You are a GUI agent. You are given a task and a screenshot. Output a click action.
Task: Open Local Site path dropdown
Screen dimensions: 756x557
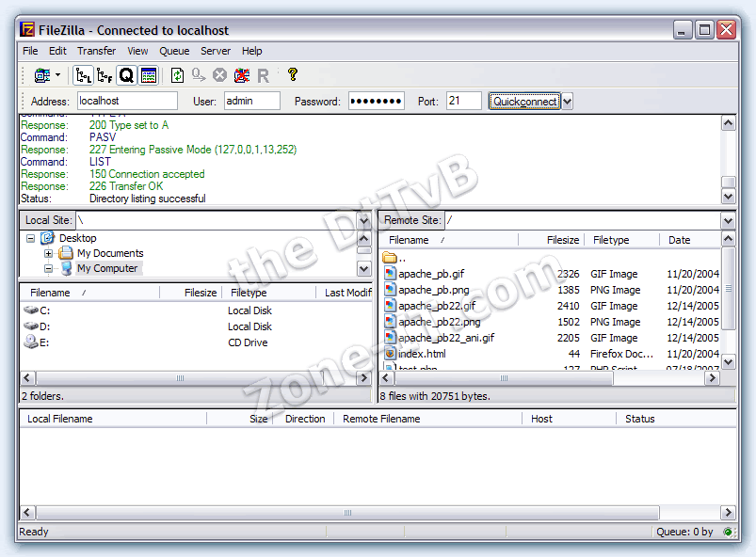click(364, 221)
